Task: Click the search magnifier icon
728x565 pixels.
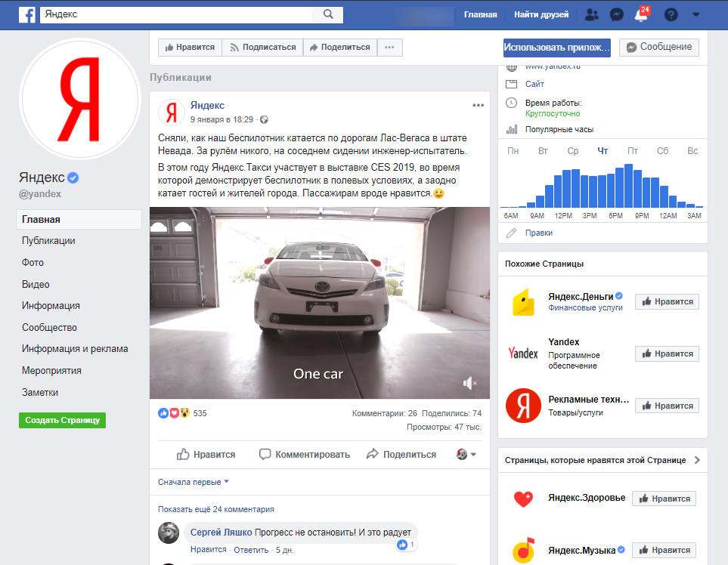Action: (x=328, y=14)
